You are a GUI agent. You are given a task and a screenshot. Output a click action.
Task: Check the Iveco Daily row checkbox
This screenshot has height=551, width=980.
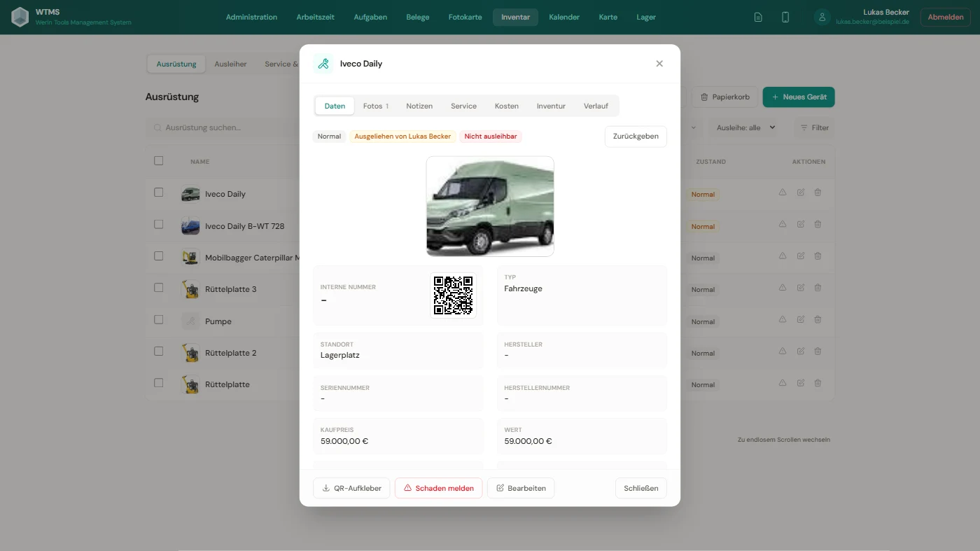click(158, 193)
